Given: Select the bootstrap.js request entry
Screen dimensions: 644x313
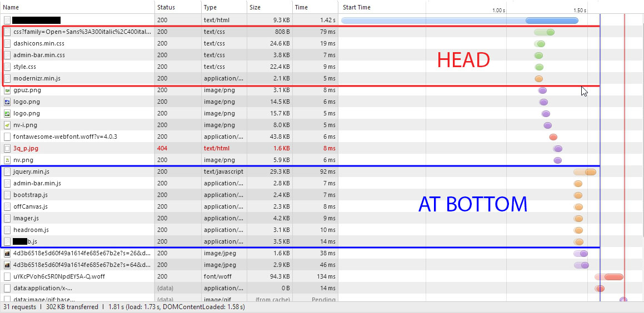Looking at the screenshot, I should (31, 195).
